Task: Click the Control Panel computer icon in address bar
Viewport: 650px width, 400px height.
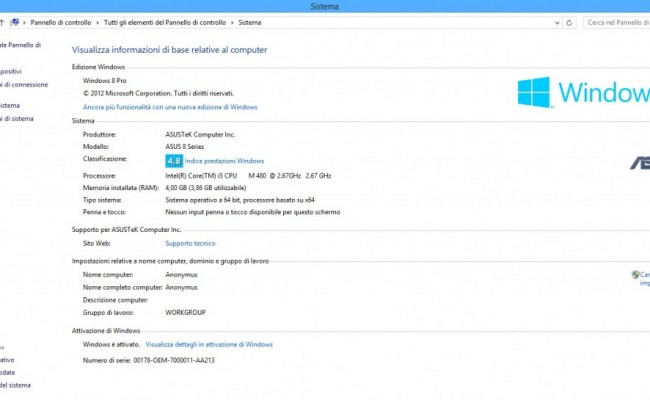Action: pos(15,22)
